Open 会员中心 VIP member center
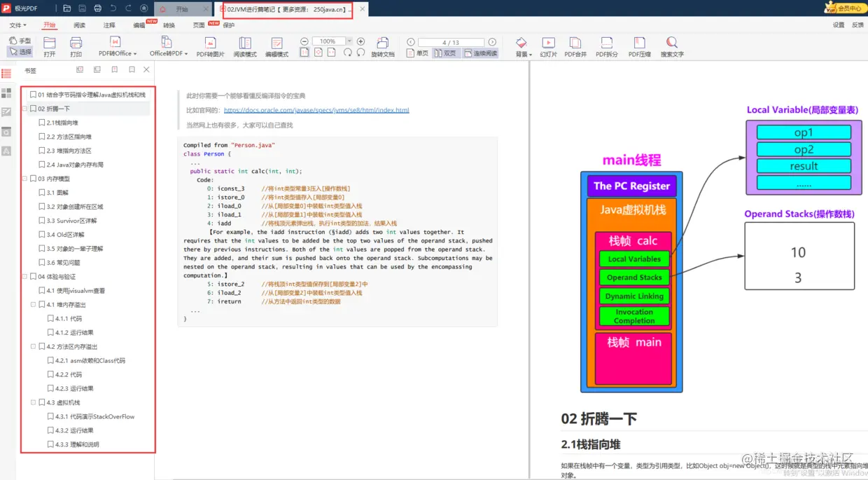Screen dimensions: 868x480 (x=844, y=8)
